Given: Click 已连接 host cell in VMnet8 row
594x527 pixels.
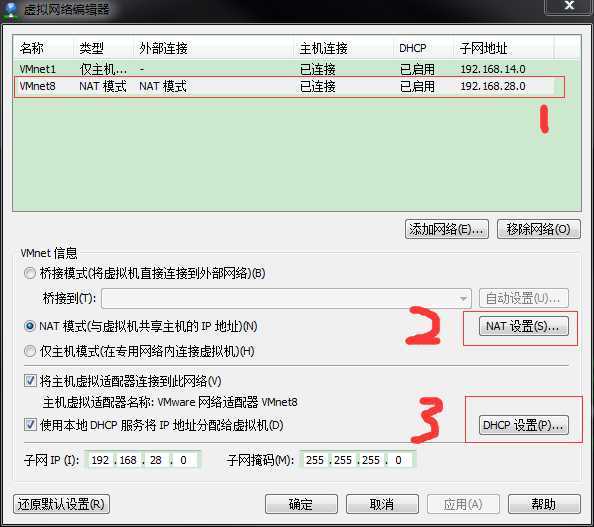Looking at the screenshot, I should [x=317, y=86].
